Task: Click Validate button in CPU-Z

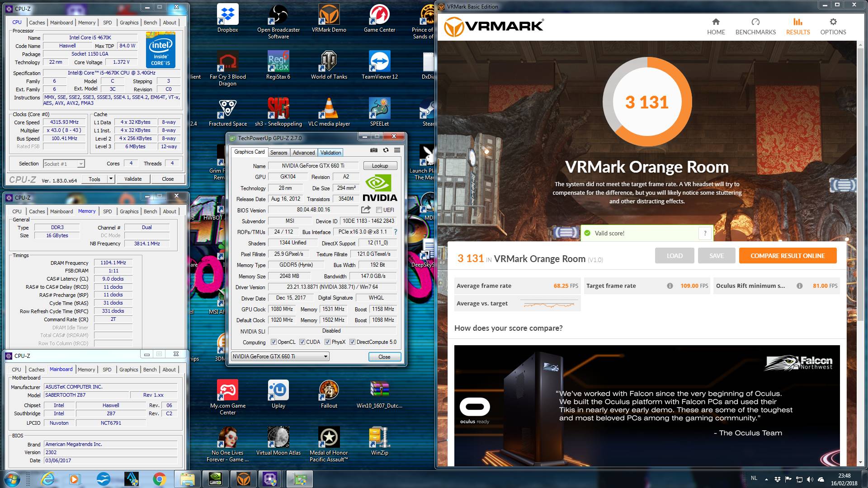Action: click(x=133, y=179)
